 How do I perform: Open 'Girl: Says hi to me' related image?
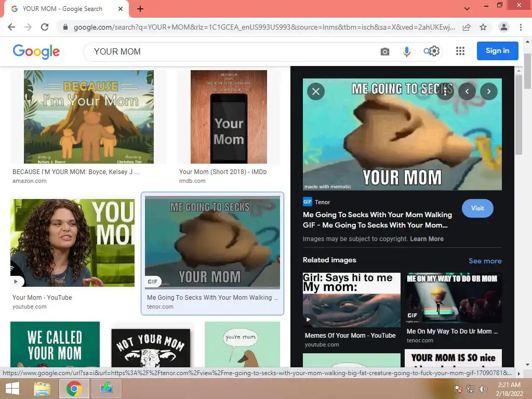(x=352, y=300)
